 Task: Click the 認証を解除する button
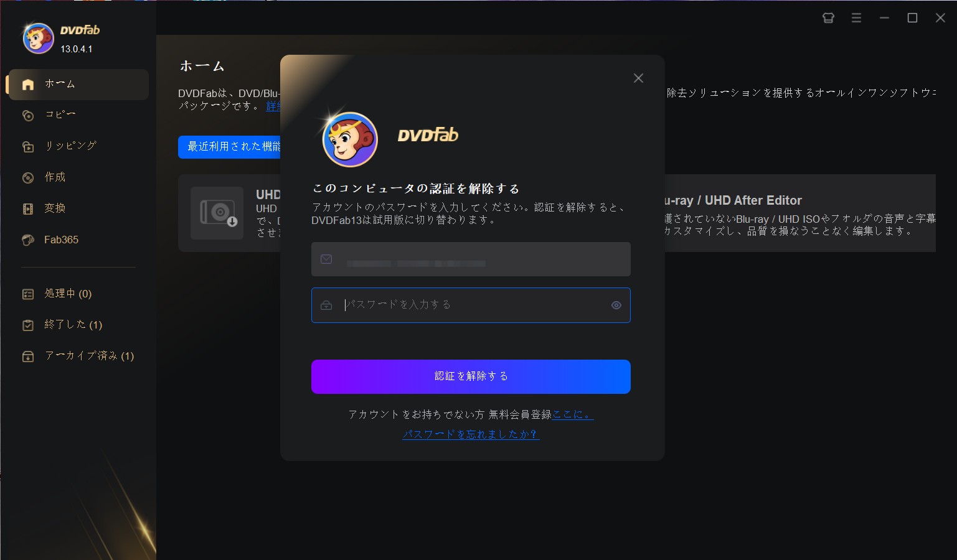tap(471, 376)
